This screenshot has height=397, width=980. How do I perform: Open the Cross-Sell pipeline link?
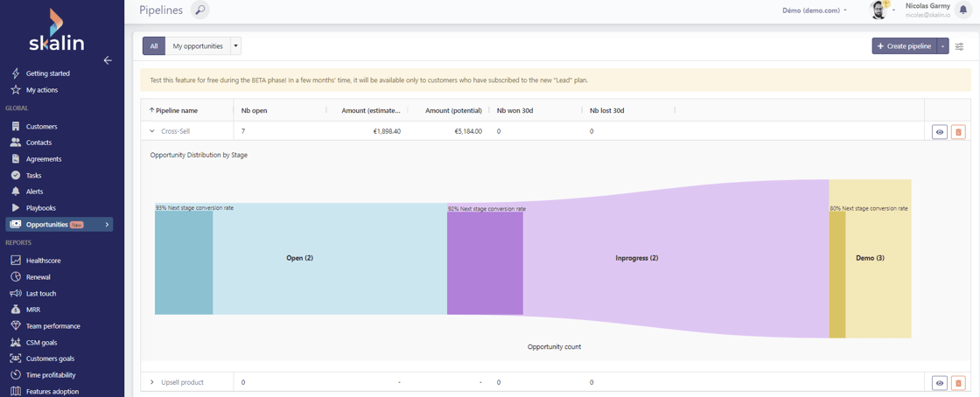[x=175, y=131]
